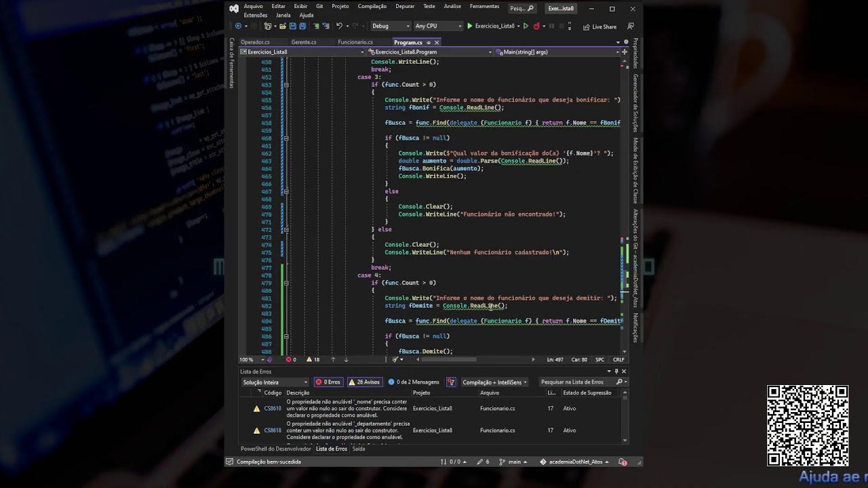The image size is (868, 488).
Task: Click the Save All icon
Action: [x=302, y=26]
